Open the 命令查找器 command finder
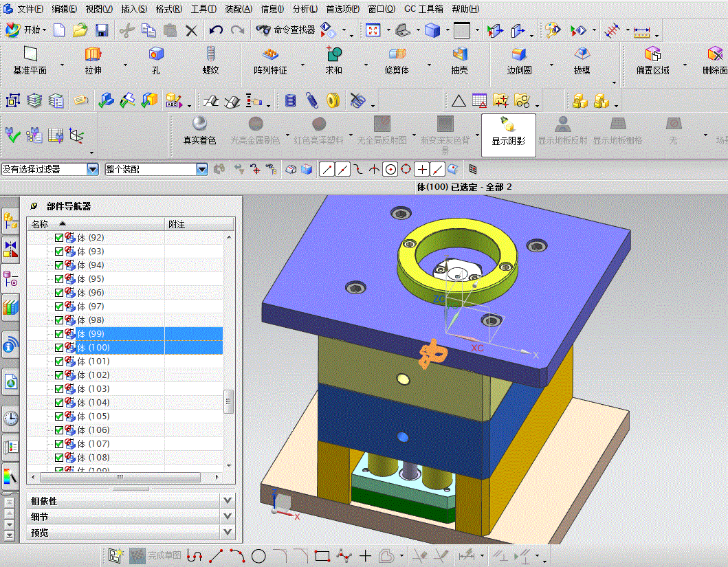This screenshot has height=567, width=728. (x=285, y=30)
